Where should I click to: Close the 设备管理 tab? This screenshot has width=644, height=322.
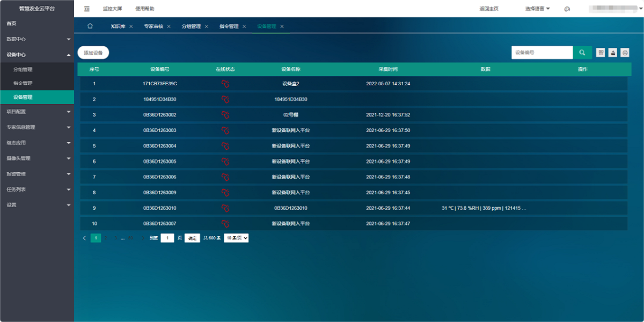coord(283,26)
